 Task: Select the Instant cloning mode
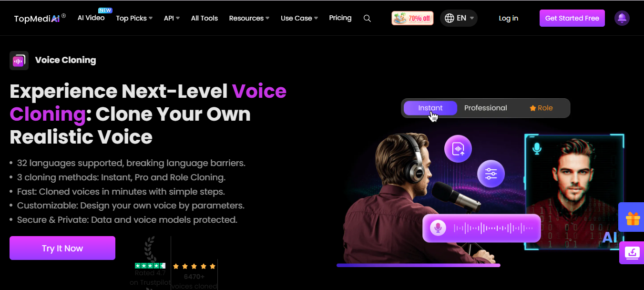point(430,108)
